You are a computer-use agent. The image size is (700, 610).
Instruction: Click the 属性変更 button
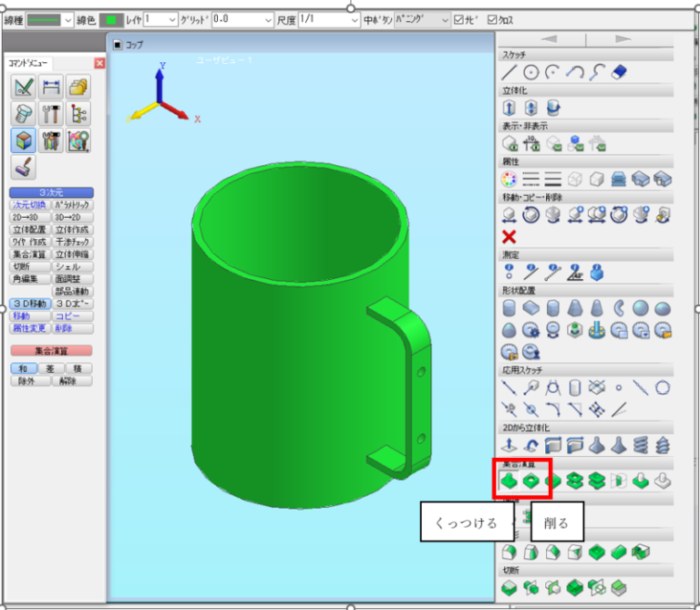(28, 327)
